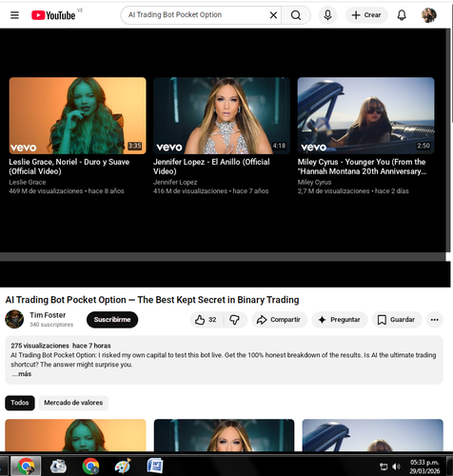Open the Jennifer Lopez recommended thumbnail below chips
Viewport: 453px width, 476px height.
tap(224, 435)
